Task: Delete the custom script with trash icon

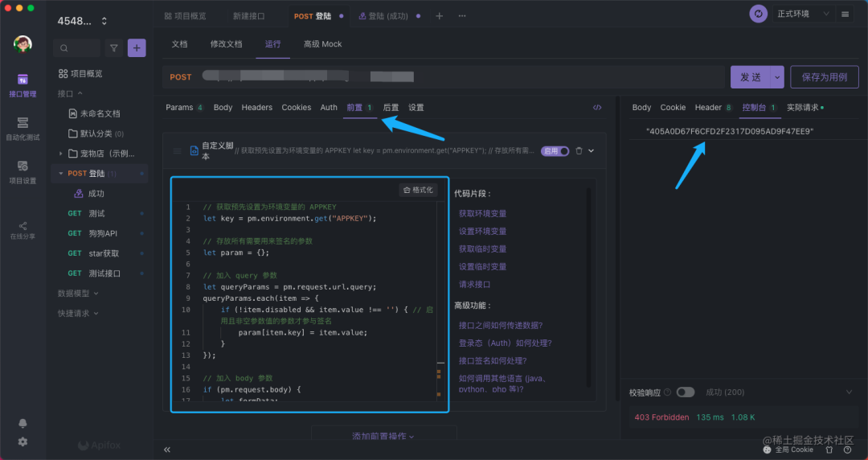Action: [579, 150]
